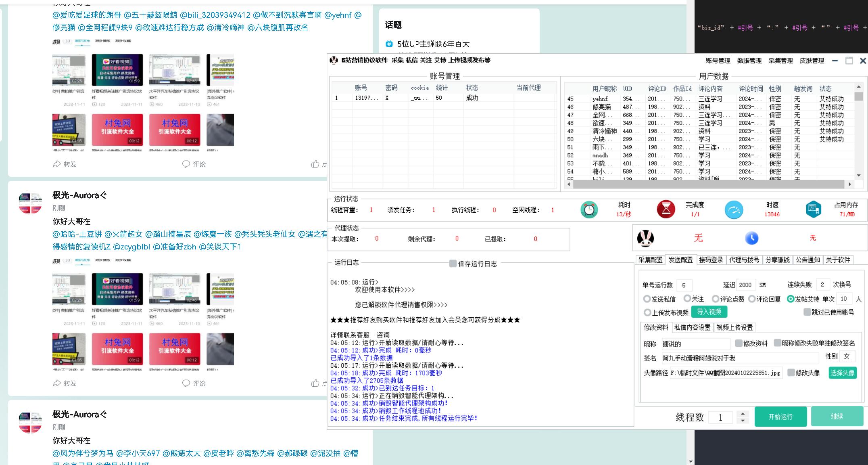Open the 性别 gender combo box
This screenshot has height=465, width=868.
(x=847, y=356)
